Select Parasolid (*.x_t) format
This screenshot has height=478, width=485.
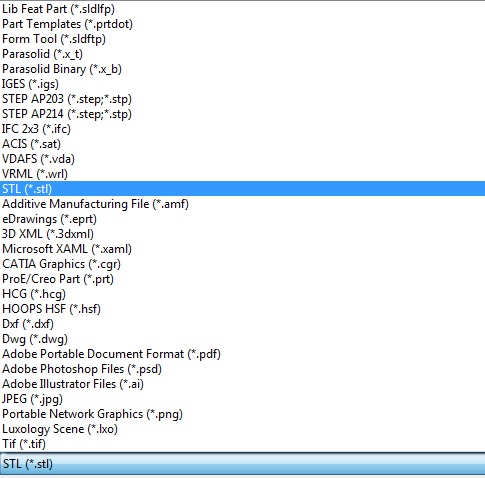coord(242,54)
